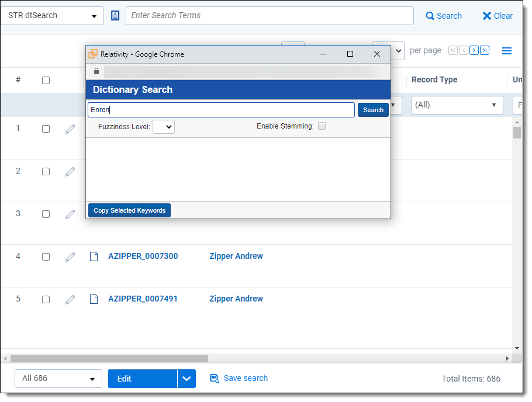Viewport: 532px width, 402px height.
Task: Toggle the select-all checkbox in the header row
Action: pyautogui.click(x=46, y=81)
